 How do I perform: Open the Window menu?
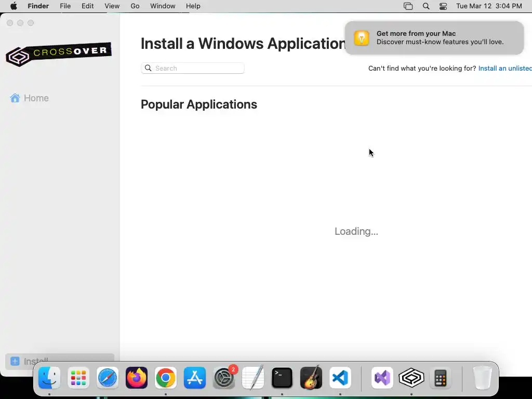pos(163,6)
